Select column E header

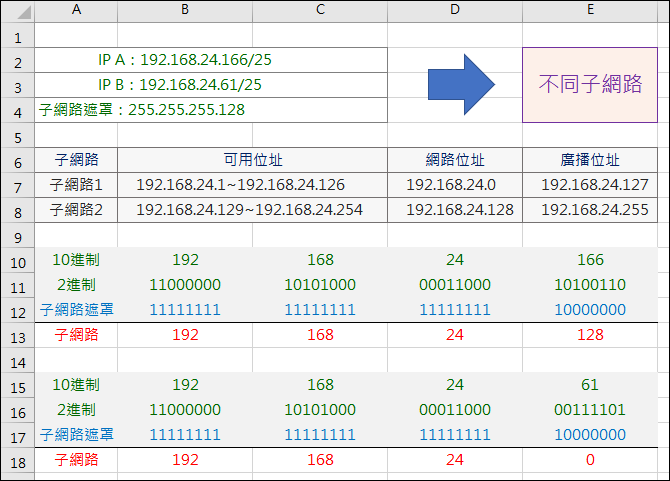(x=590, y=10)
